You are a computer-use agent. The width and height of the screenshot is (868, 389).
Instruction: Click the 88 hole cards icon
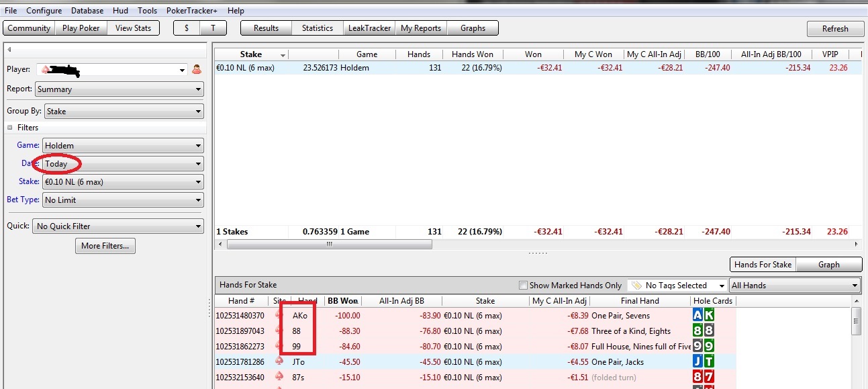(704, 331)
